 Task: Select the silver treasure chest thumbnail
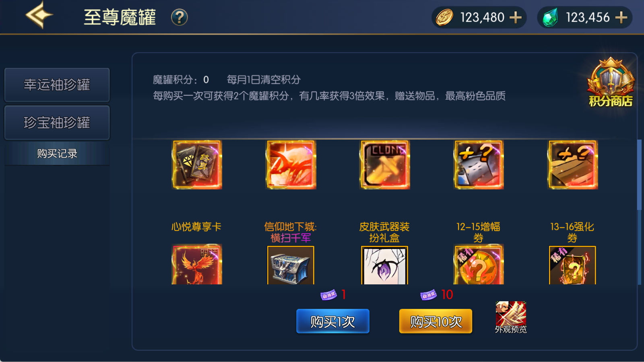coord(291,265)
